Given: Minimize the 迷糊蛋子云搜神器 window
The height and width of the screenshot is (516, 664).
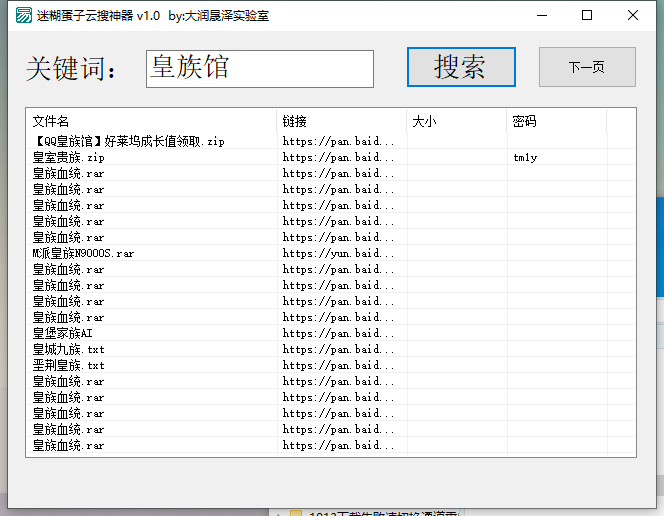Looking at the screenshot, I should pos(541,15).
